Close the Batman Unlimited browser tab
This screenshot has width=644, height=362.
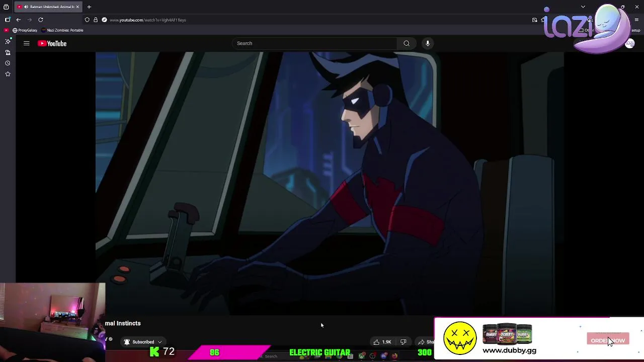[x=77, y=7]
